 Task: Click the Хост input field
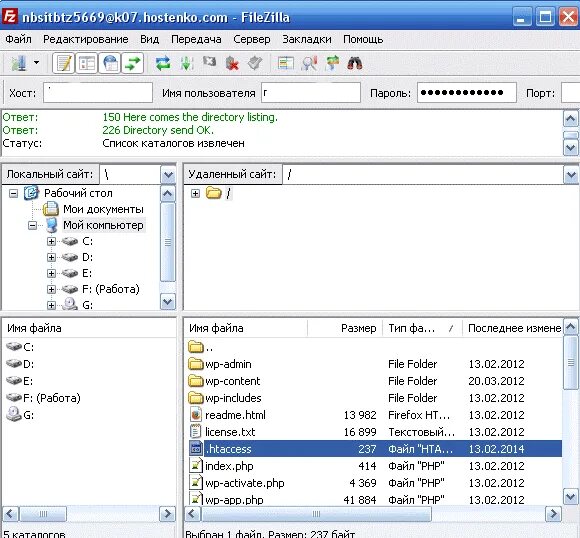point(98,93)
